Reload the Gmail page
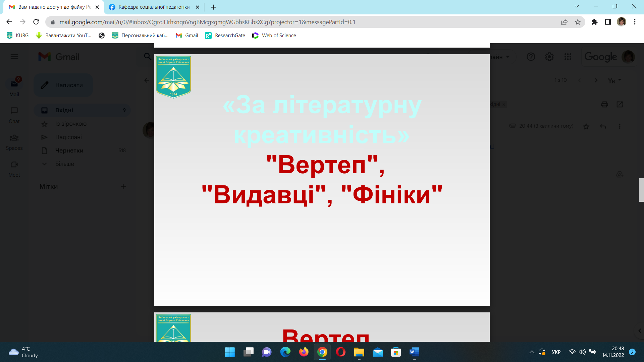Image resolution: width=644 pixels, height=362 pixels. [36, 22]
